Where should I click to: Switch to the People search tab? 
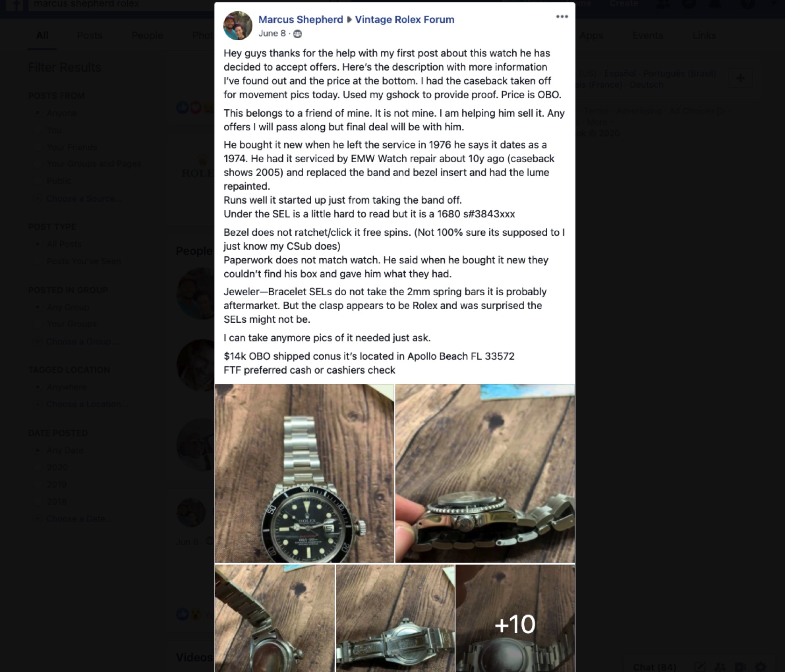147,35
